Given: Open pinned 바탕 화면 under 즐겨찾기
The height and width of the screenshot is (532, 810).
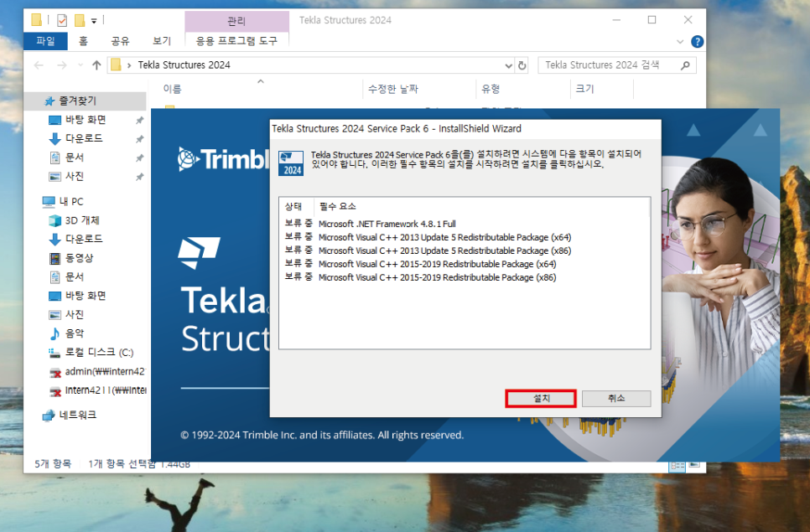Looking at the screenshot, I should (86, 120).
